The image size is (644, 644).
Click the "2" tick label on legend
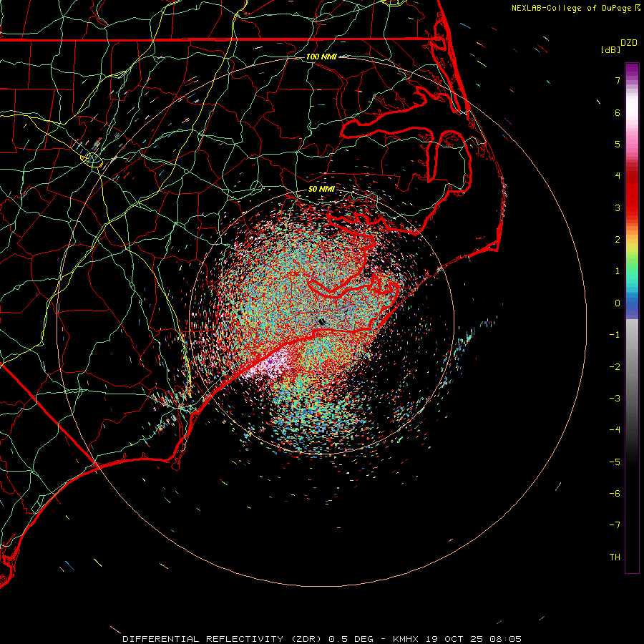(618, 240)
